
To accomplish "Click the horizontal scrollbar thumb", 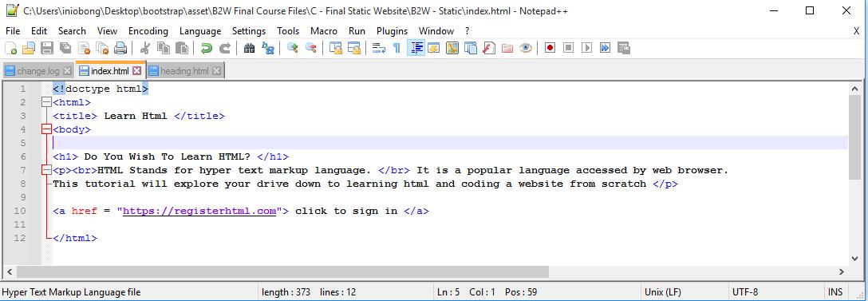I will (282, 271).
